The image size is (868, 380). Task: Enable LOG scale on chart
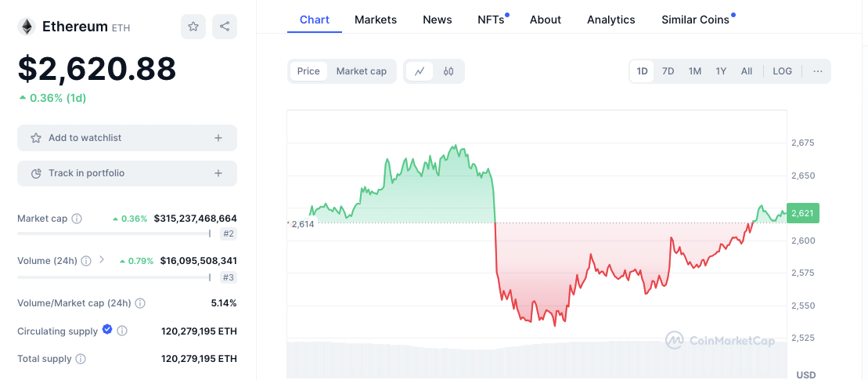[782, 71]
